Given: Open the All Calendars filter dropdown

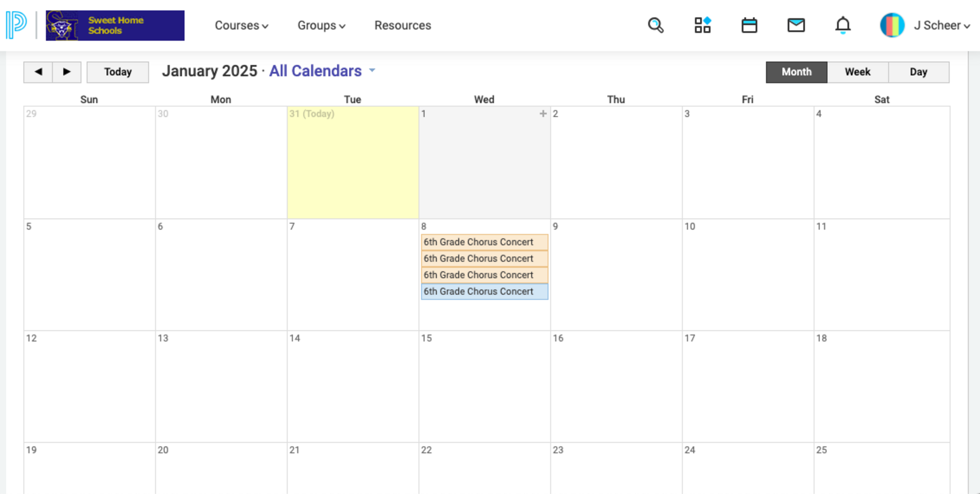Looking at the screenshot, I should click(322, 71).
